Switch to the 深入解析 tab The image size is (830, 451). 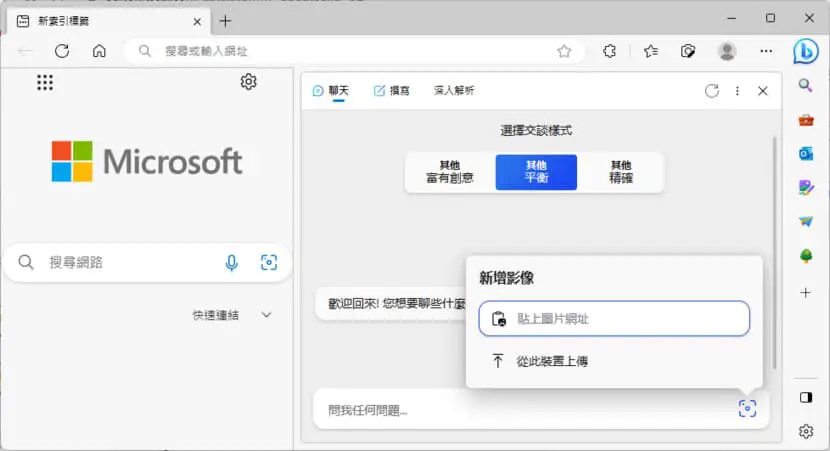pos(454,91)
